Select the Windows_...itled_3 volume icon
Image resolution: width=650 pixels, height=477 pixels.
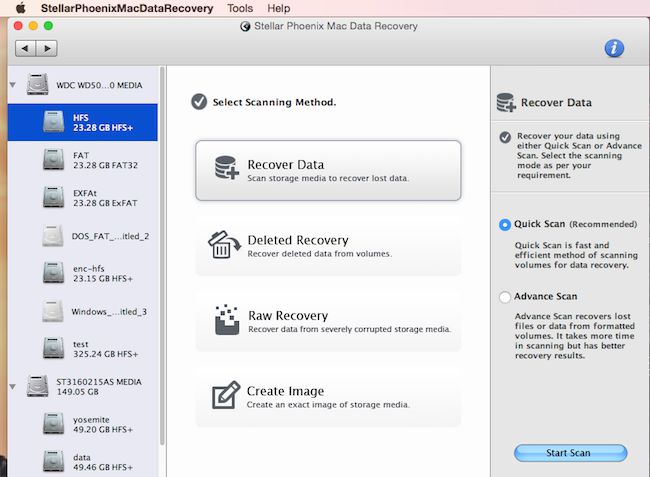53,311
